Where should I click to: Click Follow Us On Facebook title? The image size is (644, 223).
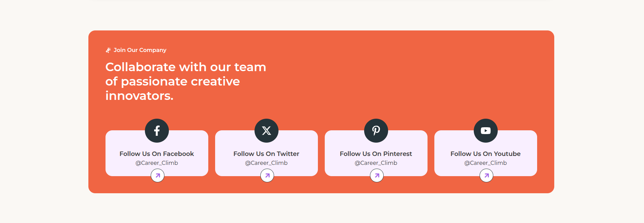point(157,154)
